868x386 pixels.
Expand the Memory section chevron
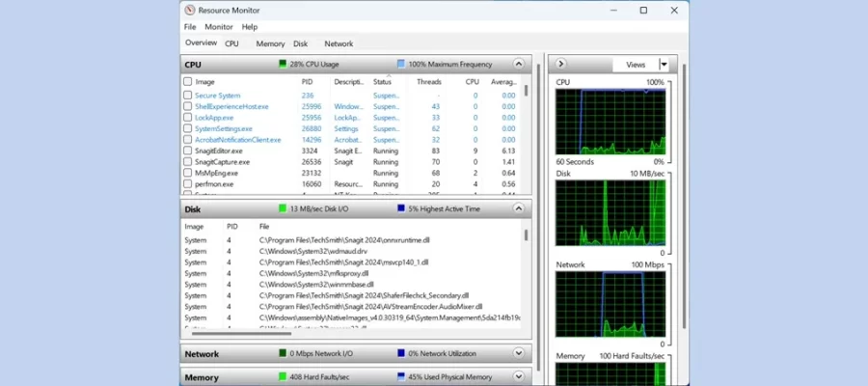click(x=518, y=376)
